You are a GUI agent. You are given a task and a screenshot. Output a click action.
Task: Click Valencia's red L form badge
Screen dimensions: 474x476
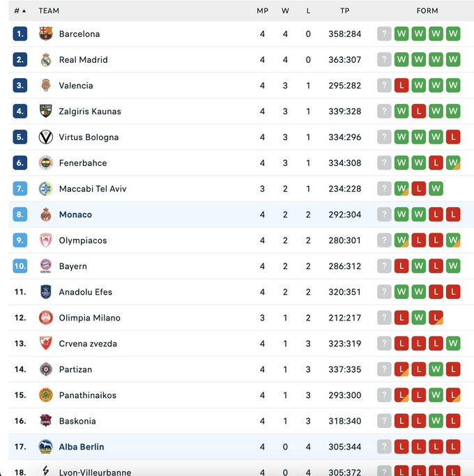click(x=402, y=85)
